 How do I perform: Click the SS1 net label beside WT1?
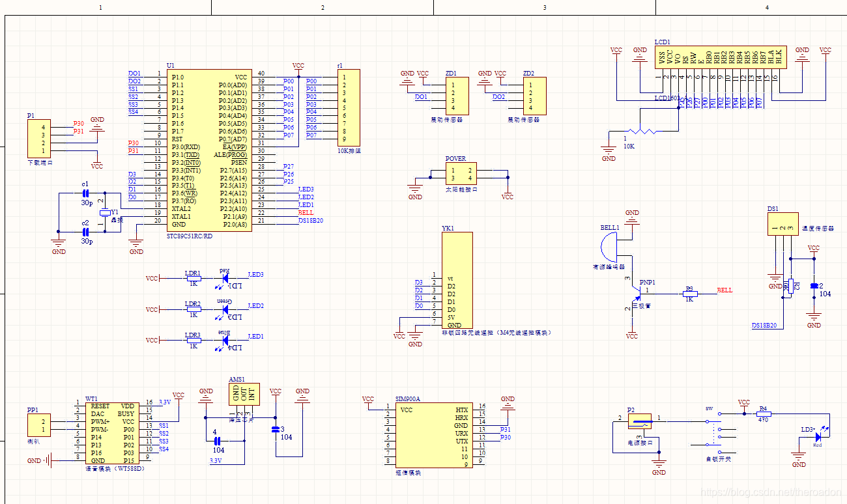pos(164,426)
